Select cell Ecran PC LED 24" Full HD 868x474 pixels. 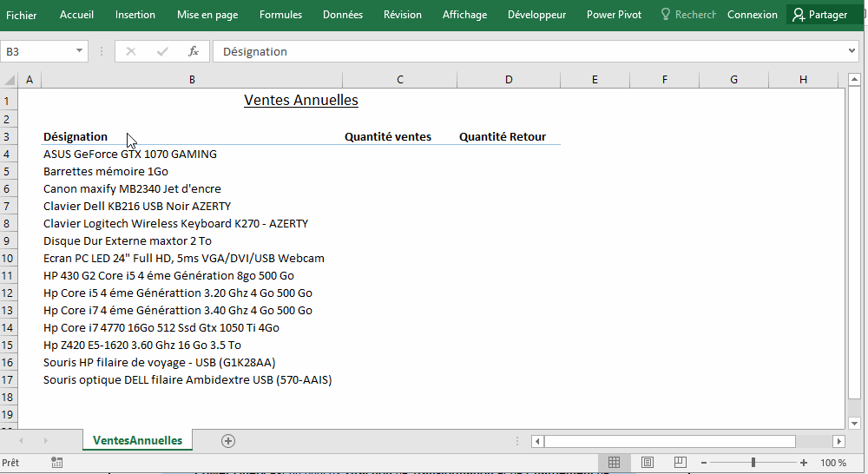(x=192, y=258)
